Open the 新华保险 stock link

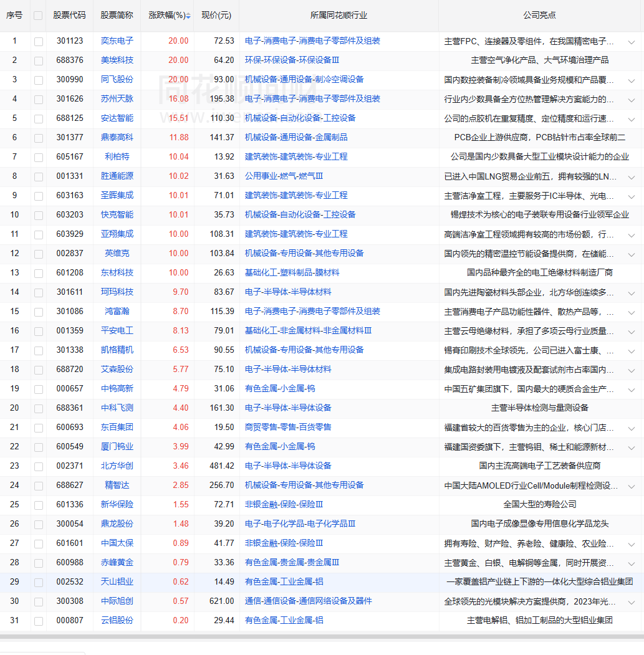tap(117, 504)
